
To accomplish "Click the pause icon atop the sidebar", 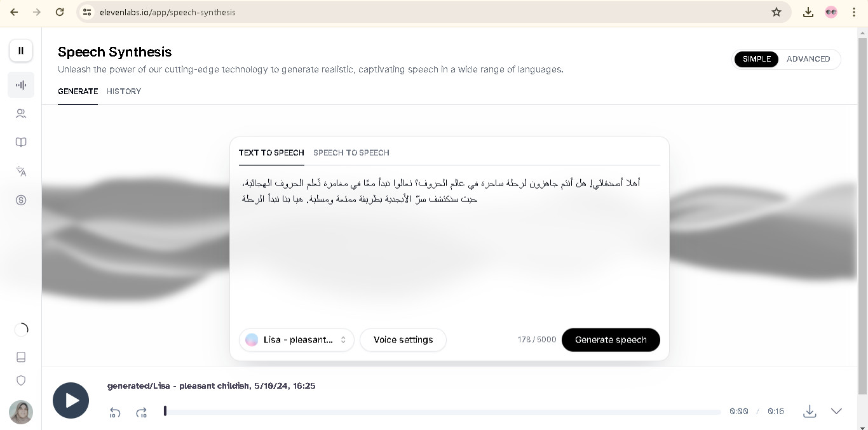I will (21, 51).
